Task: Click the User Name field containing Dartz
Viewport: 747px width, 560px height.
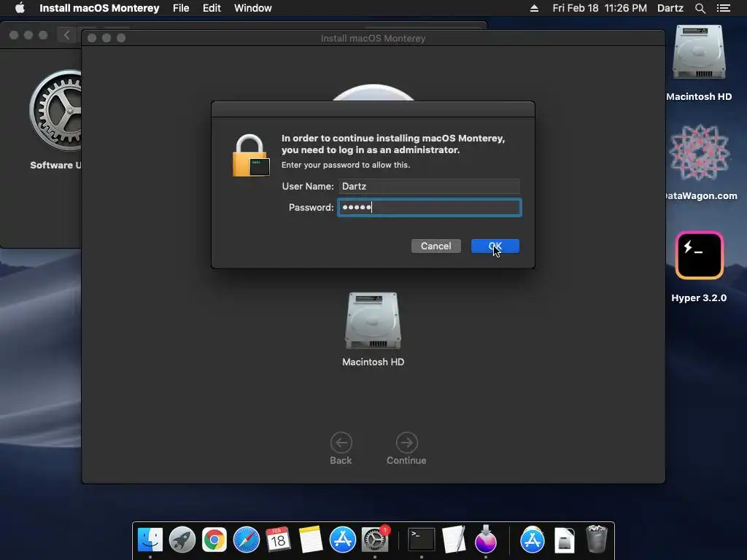Action: click(429, 186)
